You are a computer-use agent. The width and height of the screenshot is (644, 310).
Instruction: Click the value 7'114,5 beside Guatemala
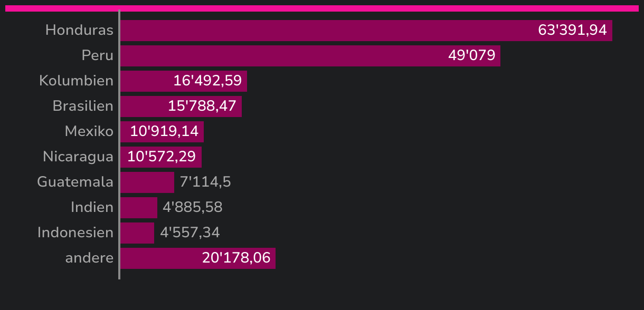(205, 182)
